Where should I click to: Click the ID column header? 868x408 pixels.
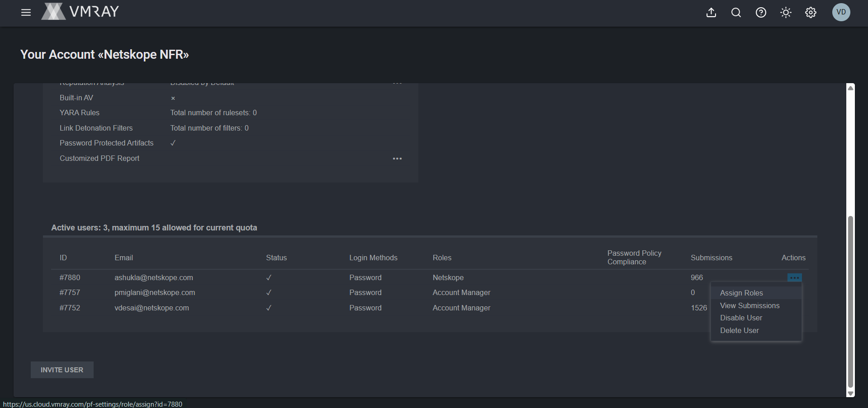click(63, 258)
